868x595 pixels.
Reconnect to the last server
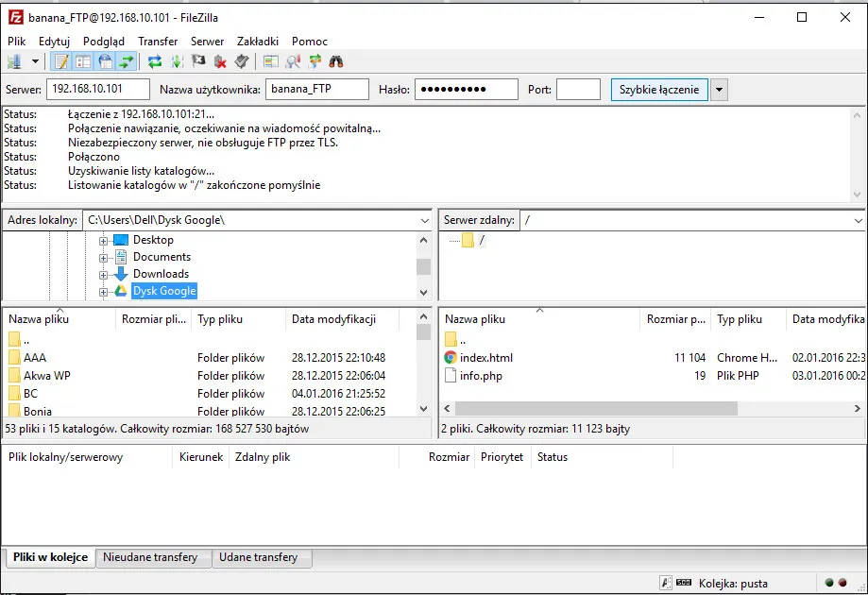(242, 61)
